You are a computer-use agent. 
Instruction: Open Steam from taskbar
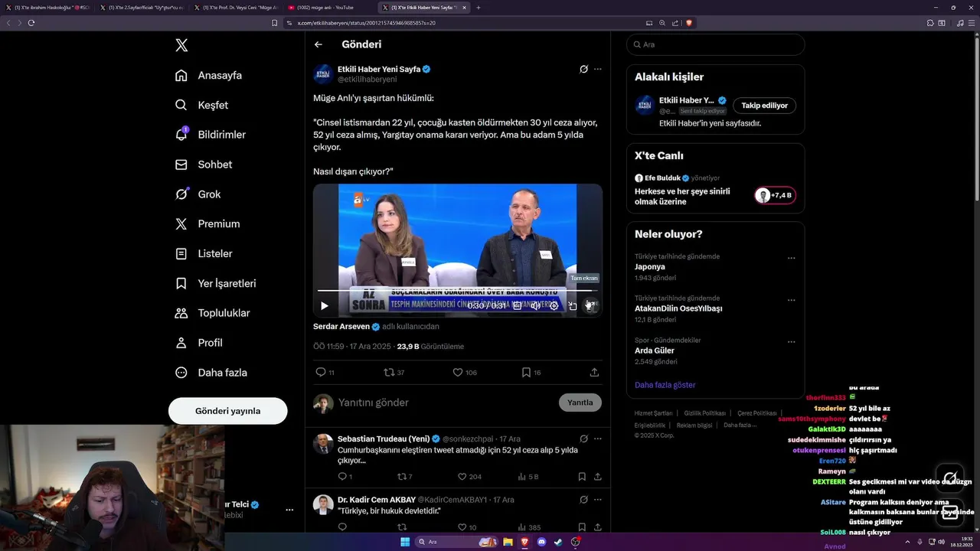click(x=559, y=542)
